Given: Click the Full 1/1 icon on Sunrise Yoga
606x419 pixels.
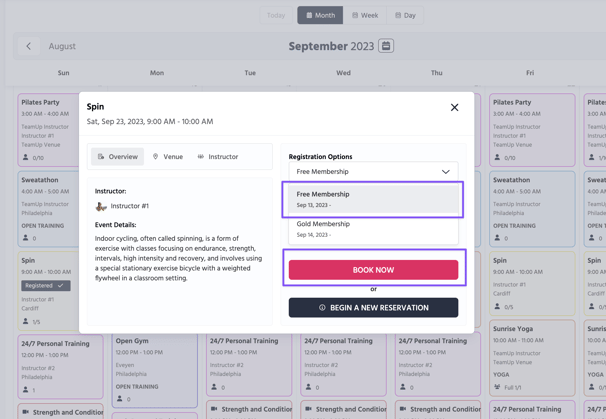Looking at the screenshot, I should pos(497,387).
